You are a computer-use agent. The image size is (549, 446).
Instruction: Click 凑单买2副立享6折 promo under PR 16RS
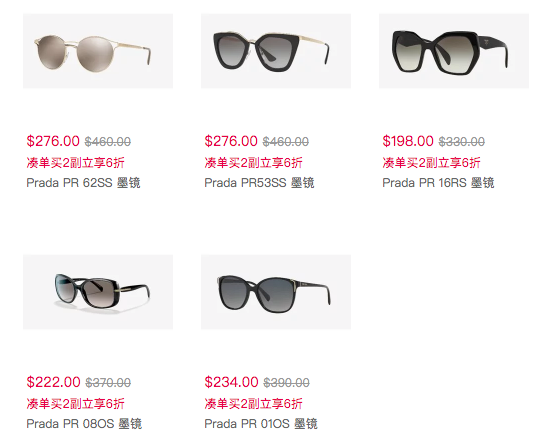[431, 163]
